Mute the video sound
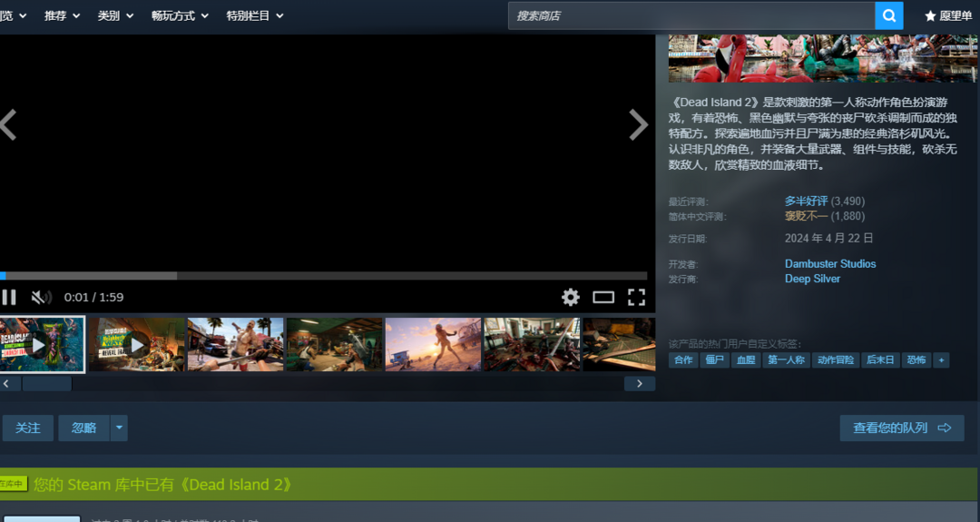Viewport: 980px width, 522px height. (x=41, y=297)
